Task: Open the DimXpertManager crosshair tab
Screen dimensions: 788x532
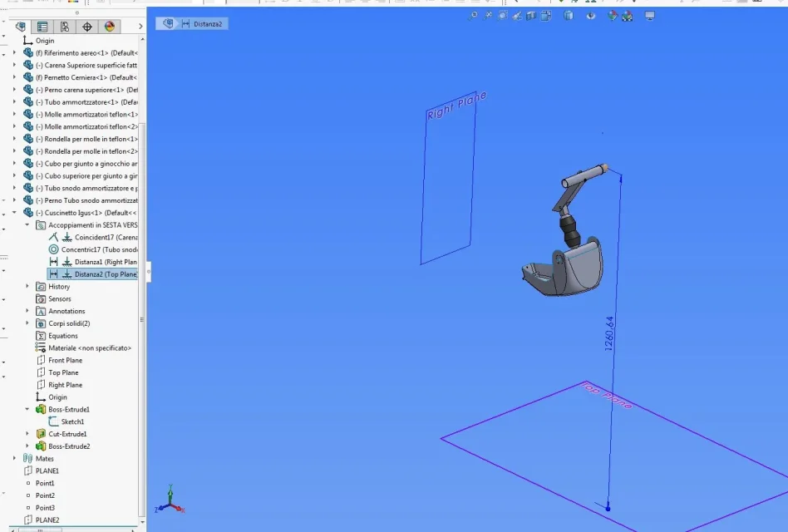Action: coord(87,26)
